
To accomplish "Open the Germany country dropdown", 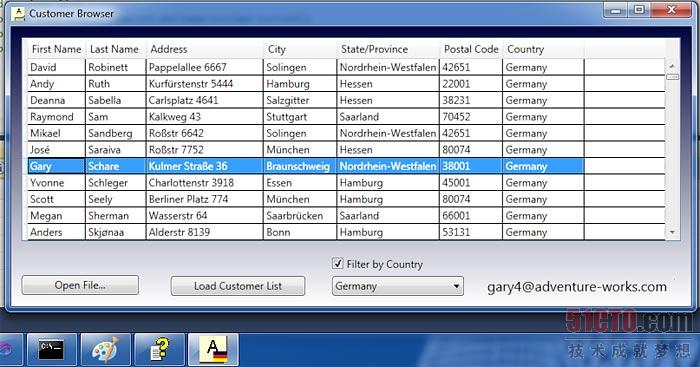I will (398, 286).
